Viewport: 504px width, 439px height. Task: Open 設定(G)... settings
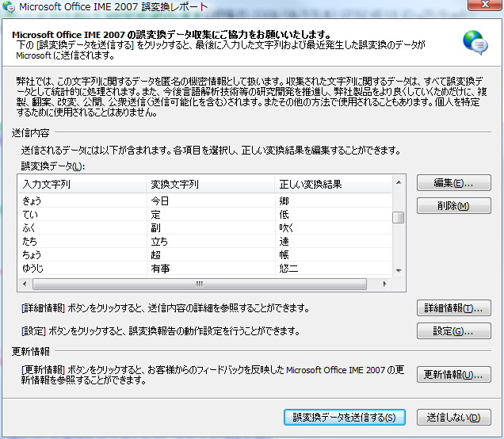[454, 331]
